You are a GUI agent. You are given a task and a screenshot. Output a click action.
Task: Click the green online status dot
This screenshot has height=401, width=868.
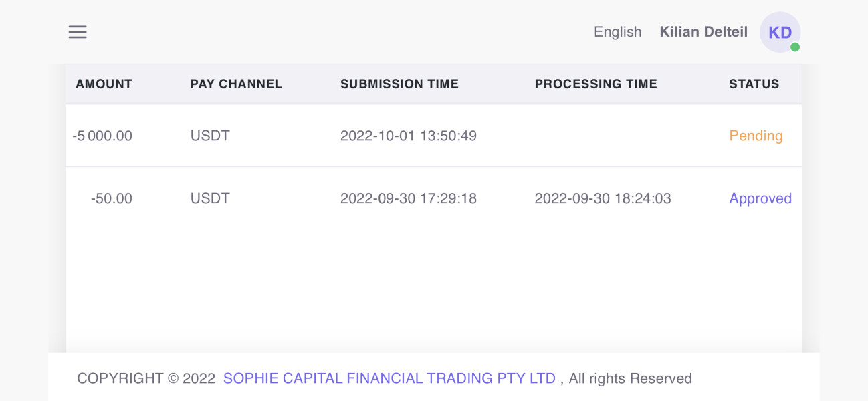tap(795, 47)
